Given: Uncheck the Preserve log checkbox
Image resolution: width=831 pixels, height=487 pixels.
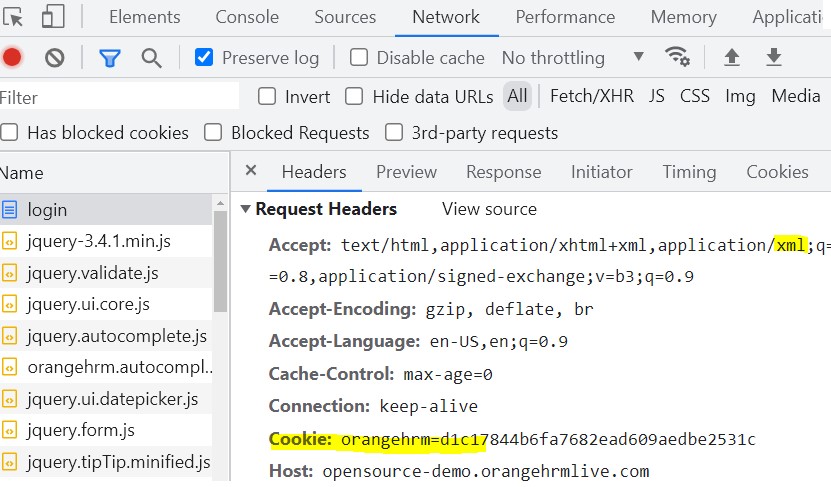Looking at the screenshot, I should [x=204, y=58].
